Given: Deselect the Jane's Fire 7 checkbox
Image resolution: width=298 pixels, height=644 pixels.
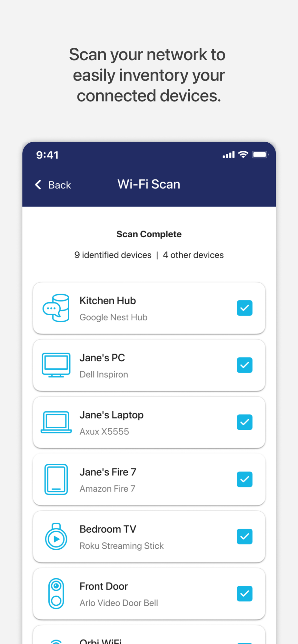Looking at the screenshot, I should (244, 479).
